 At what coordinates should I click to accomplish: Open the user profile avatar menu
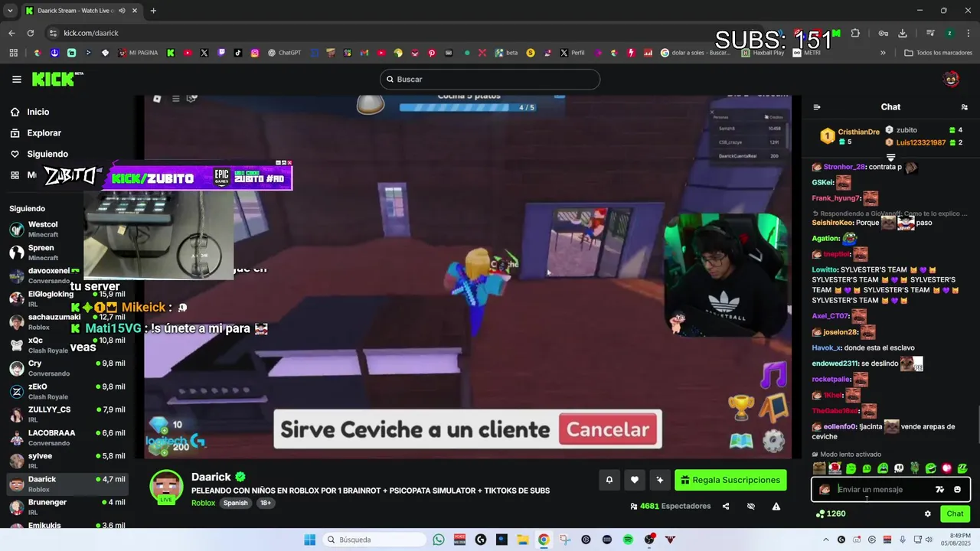(x=951, y=79)
